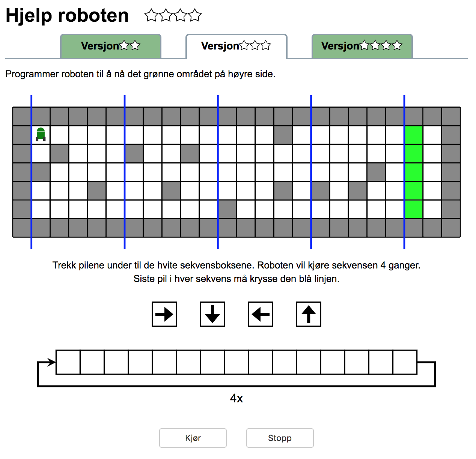
Task: Click the 4x repeat count label
Action: [x=236, y=398]
